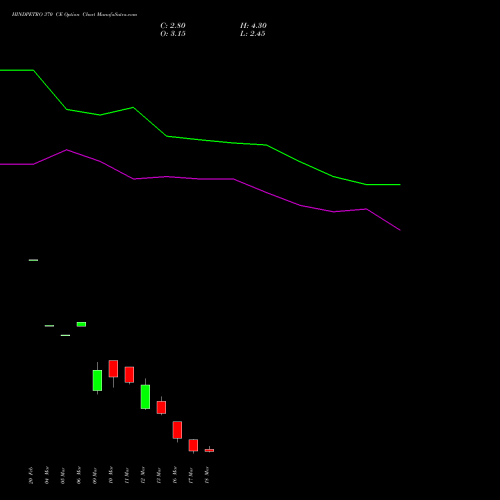Click the red candlestick above 17 Mar

[x=193, y=445]
